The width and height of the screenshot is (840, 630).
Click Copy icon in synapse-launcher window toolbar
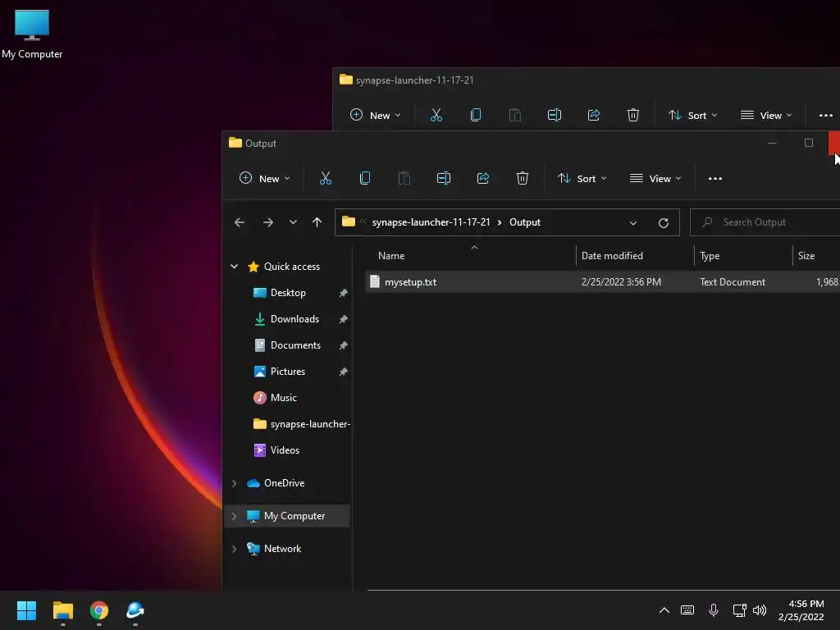tap(476, 115)
